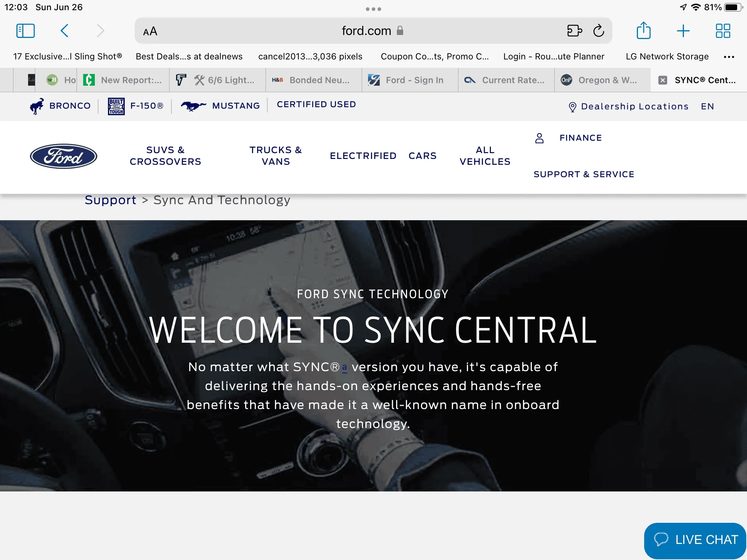Show more bookmarks via the ellipsis
The image size is (747, 560).
click(x=729, y=57)
